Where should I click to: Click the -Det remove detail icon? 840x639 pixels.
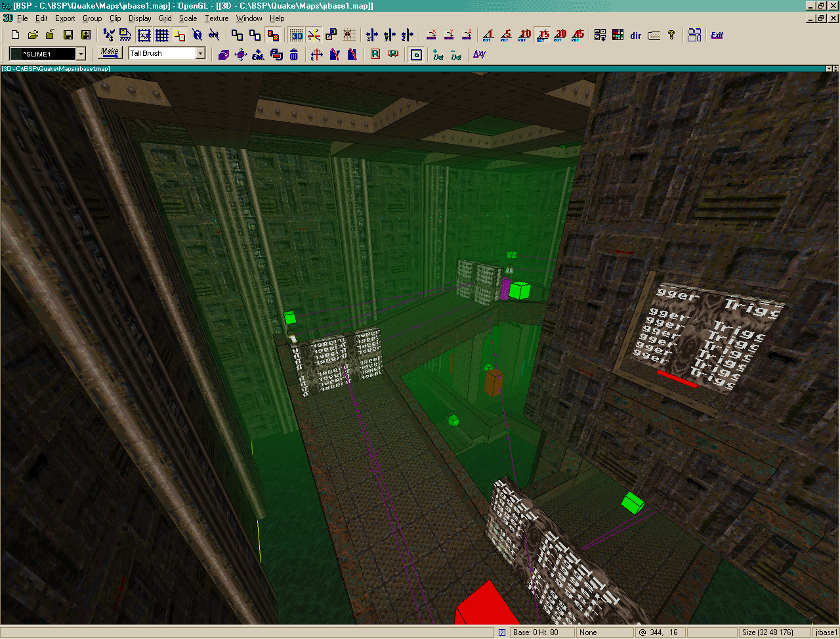click(x=456, y=55)
